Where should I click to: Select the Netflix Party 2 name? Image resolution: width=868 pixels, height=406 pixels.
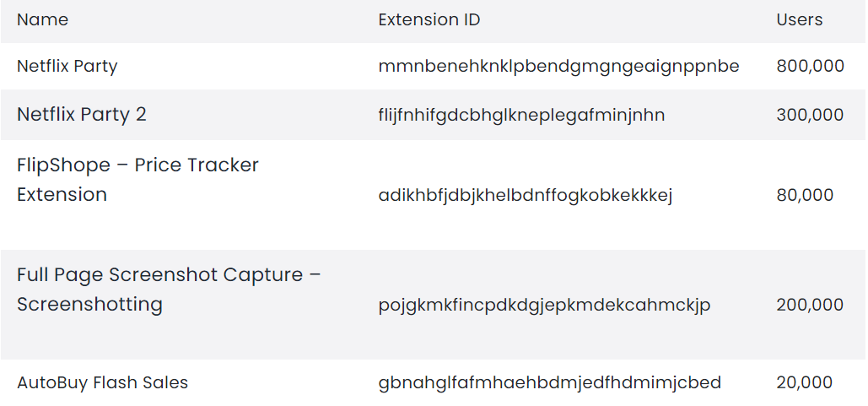click(x=82, y=115)
